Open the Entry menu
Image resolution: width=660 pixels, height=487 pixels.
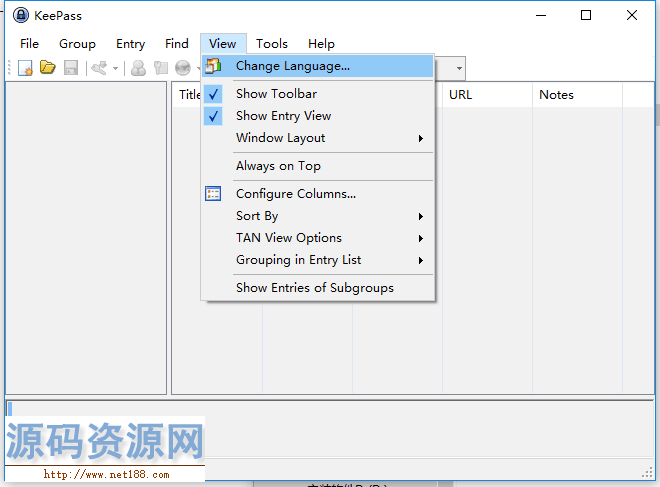pos(130,44)
